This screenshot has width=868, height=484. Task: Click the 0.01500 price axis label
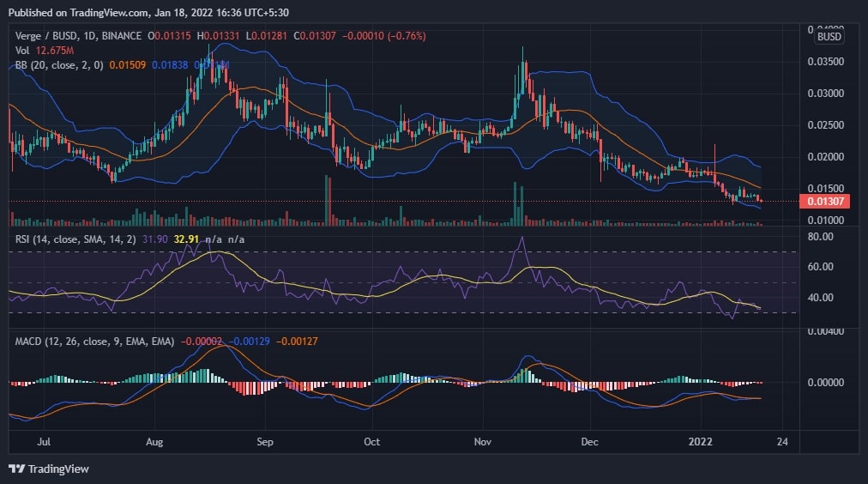coord(825,188)
